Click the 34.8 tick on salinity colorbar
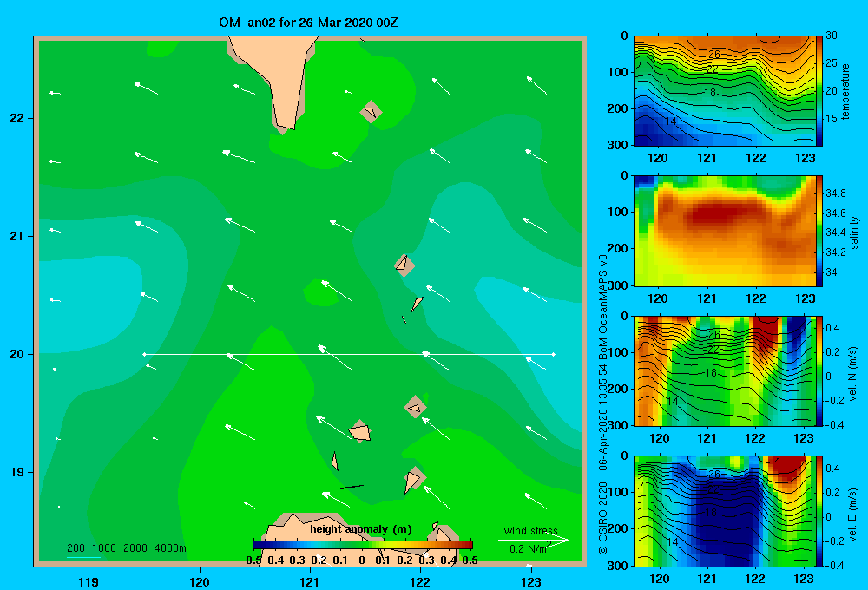 pyautogui.click(x=835, y=193)
